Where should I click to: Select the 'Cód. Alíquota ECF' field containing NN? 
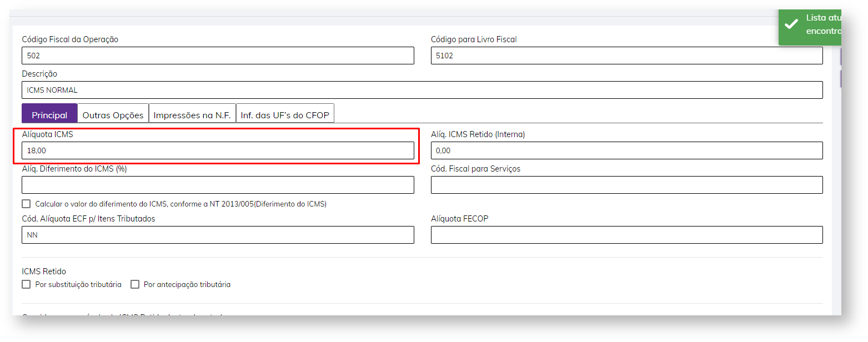[218, 235]
